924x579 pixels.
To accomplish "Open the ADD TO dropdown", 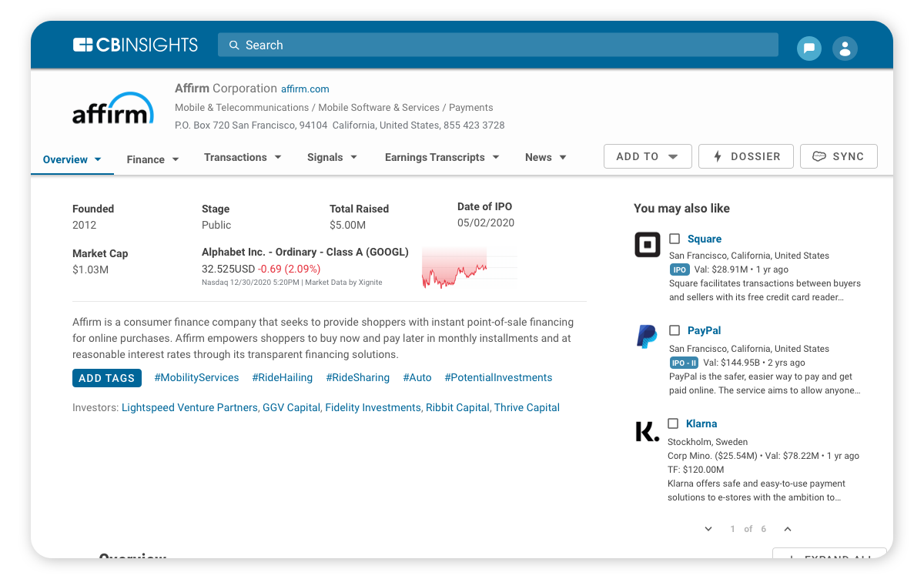I will [648, 156].
